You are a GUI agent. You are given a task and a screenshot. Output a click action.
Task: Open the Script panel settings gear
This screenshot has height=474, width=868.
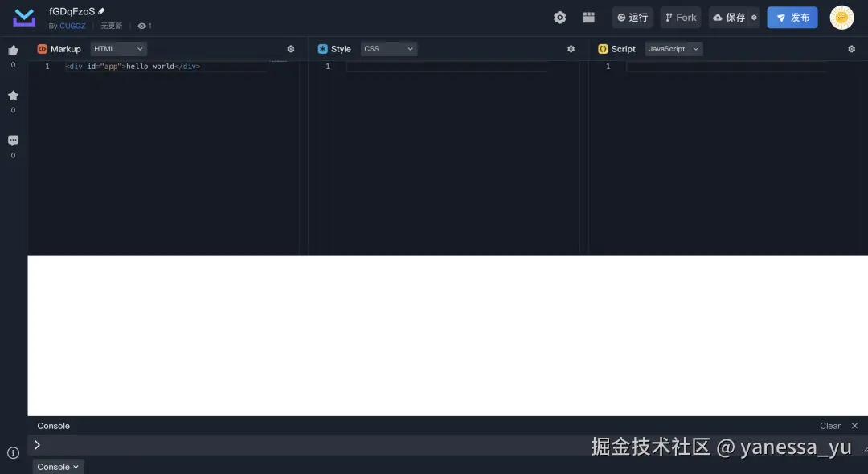[x=851, y=48]
